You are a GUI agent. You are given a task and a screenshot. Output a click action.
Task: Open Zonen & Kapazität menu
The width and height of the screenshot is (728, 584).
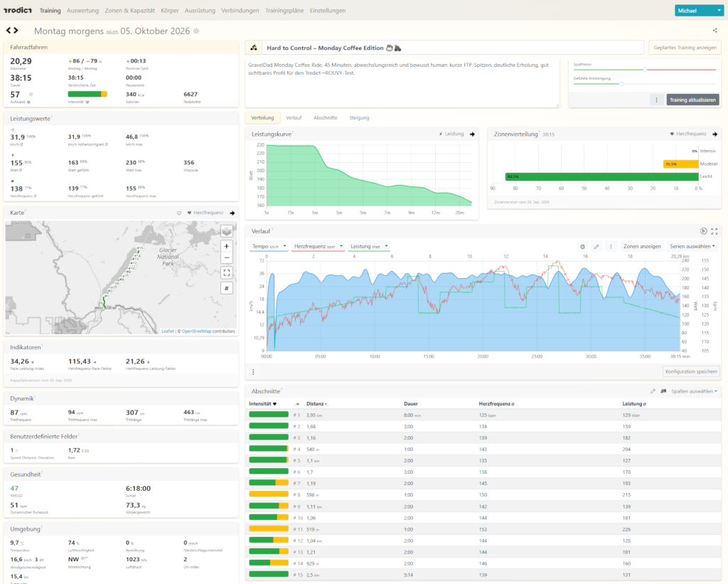click(129, 10)
